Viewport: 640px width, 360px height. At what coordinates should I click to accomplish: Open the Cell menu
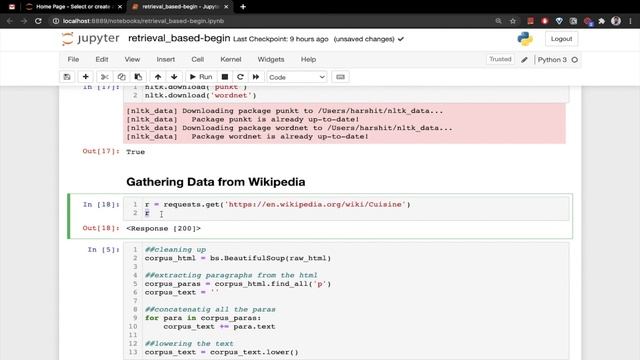tap(198, 60)
